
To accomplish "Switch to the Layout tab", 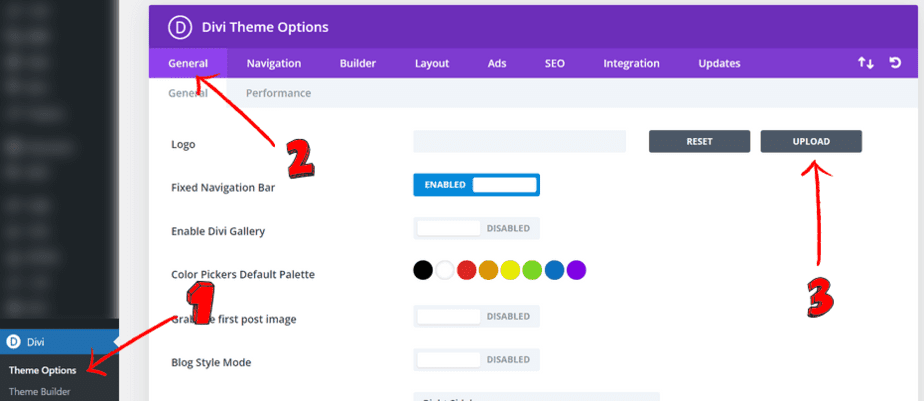I will point(432,63).
